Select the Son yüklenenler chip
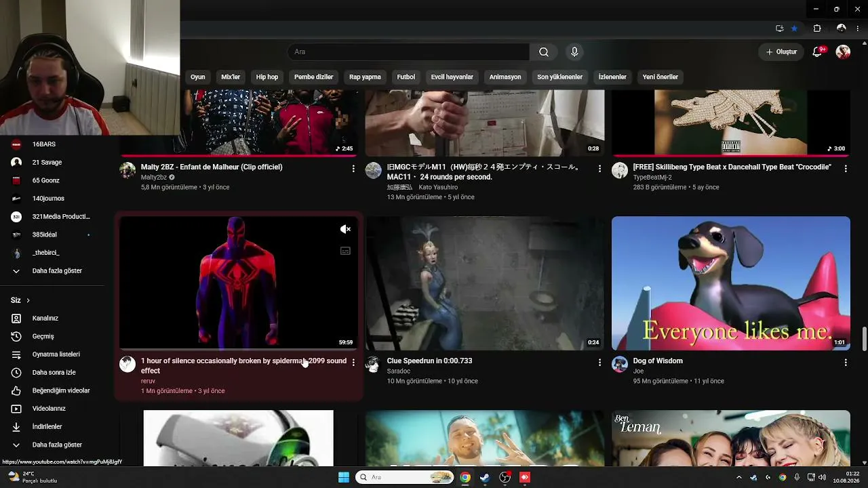This screenshot has width=868, height=488. pyautogui.click(x=560, y=77)
